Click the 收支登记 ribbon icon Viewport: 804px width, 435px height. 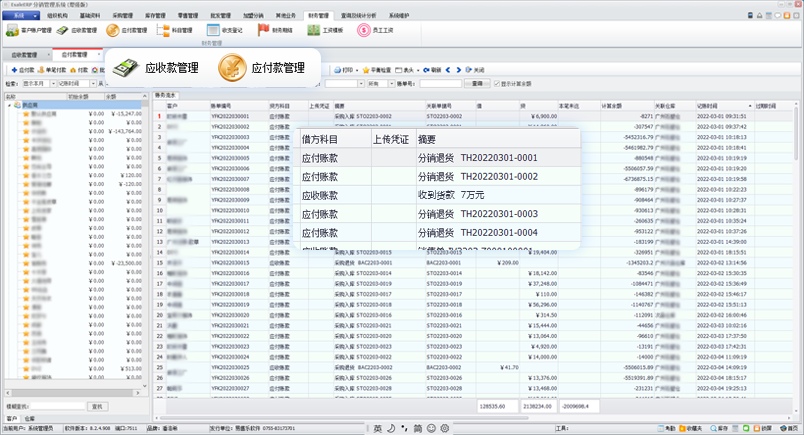click(222, 31)
